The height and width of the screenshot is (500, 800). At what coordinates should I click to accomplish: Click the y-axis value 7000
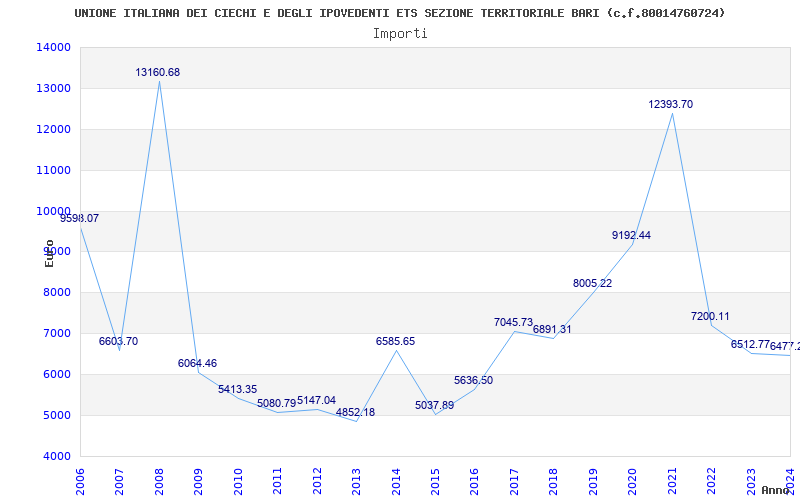[x=56, y=333]
